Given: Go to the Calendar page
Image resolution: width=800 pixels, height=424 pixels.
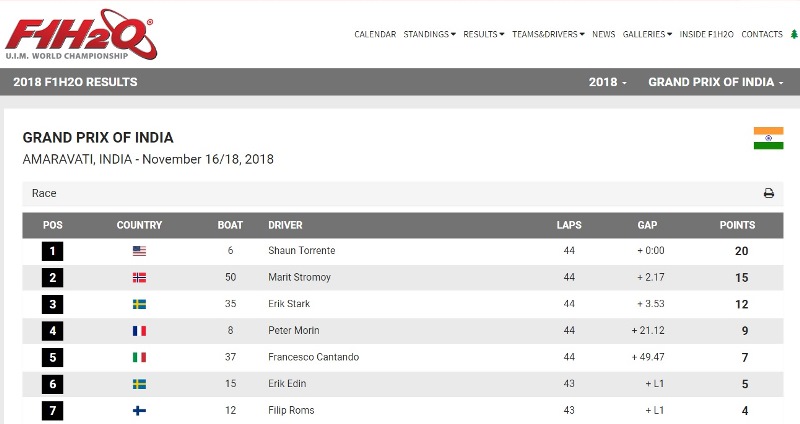Looking at the screenshot, I should [x=375, y=34].
